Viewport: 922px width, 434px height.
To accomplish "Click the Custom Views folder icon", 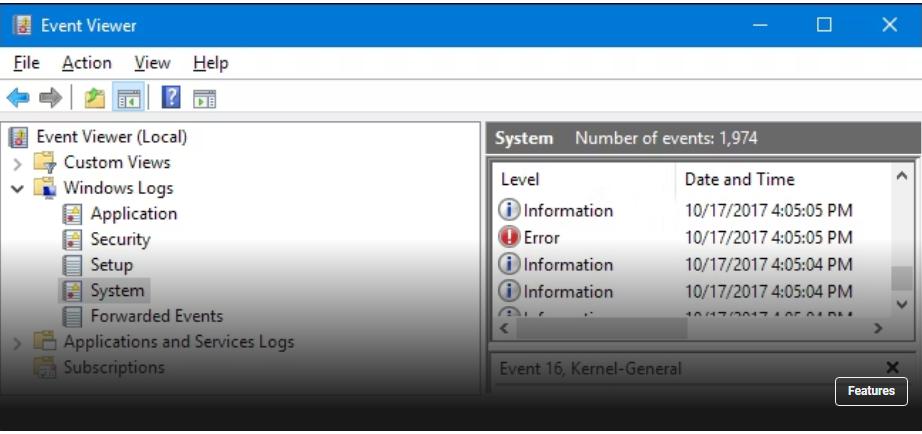I will 45,162.
